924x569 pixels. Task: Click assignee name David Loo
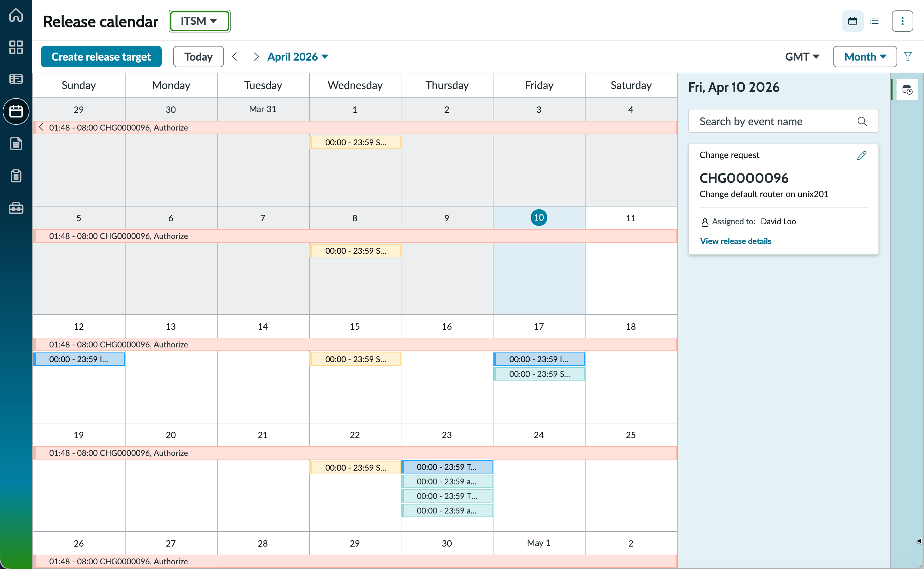click(x=778, y=221)
